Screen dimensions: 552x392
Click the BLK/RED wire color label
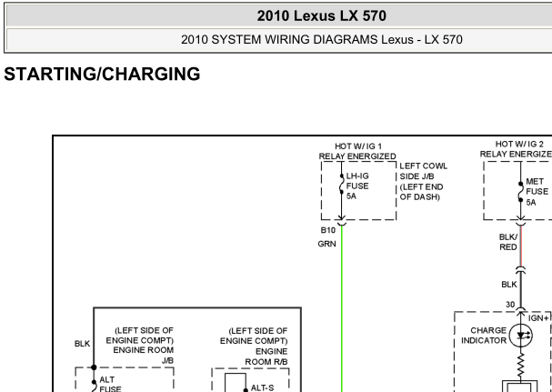pos(508,242)
